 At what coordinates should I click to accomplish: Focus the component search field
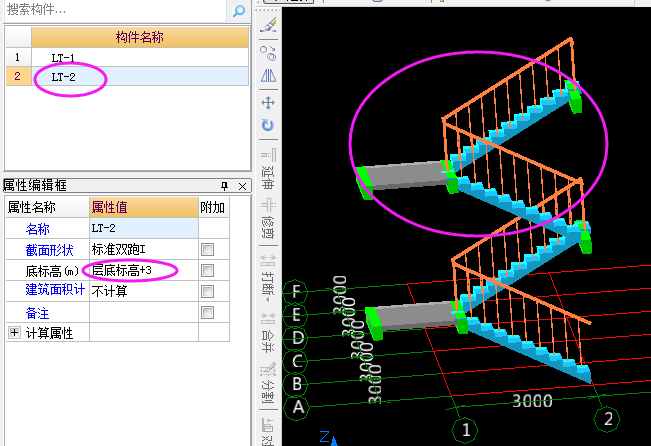[115, 10]
